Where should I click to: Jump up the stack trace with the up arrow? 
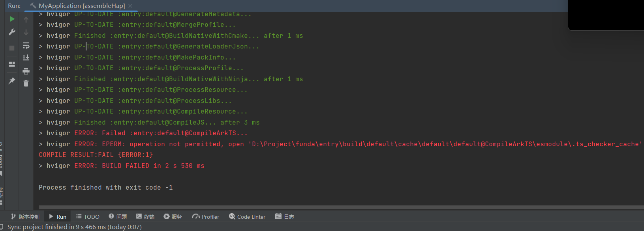pyautogui.click(x=26, y=19)
